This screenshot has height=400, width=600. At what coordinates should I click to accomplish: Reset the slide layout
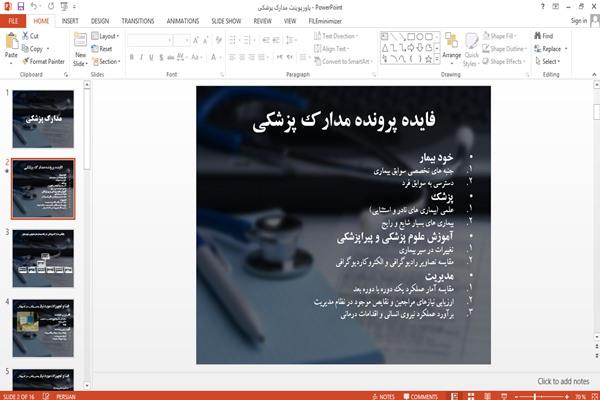pyautogui.click(x=102, y=49)
